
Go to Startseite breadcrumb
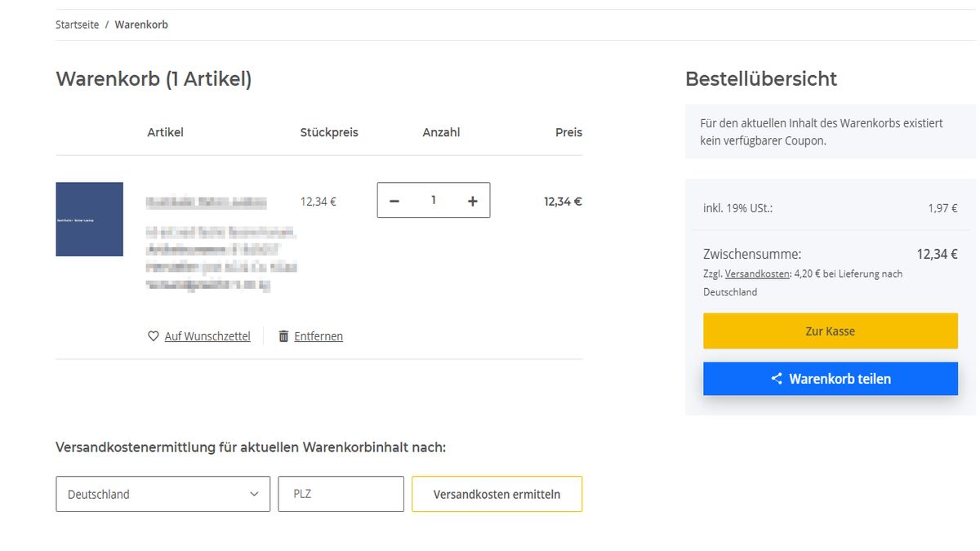tap(78, 24)
